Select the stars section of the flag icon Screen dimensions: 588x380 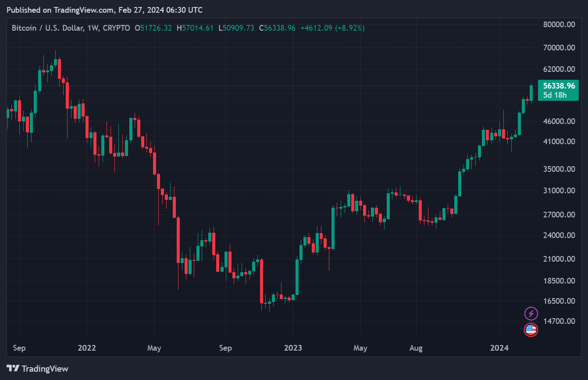coord(528,327)
